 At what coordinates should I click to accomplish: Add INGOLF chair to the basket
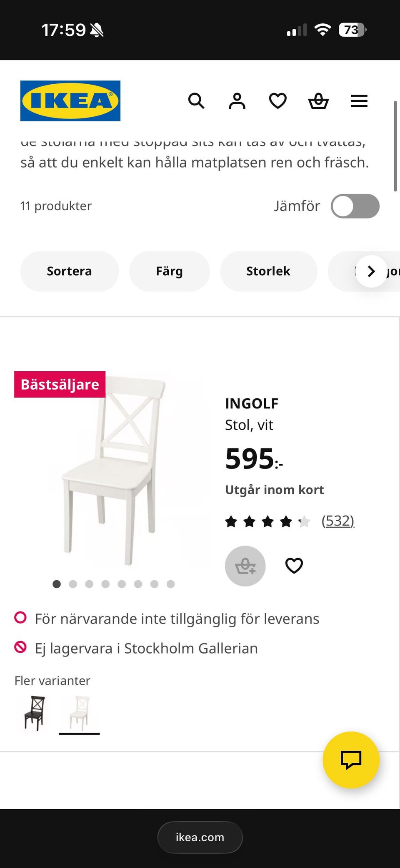(x=245, y=566)
